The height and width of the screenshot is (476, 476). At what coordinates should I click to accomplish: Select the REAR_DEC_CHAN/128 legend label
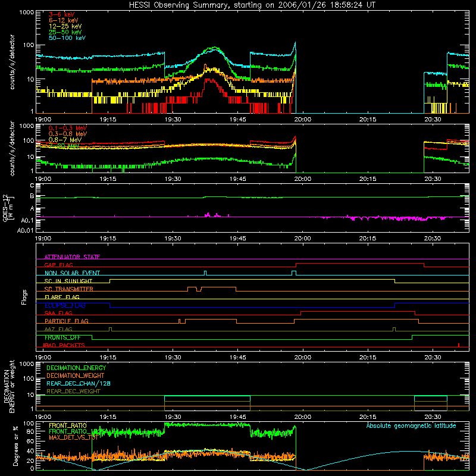pyautogui.click(x=79, y=383)
